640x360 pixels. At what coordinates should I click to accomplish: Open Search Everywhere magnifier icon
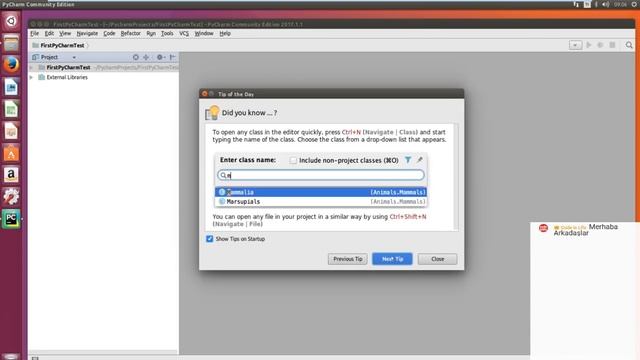click(629, 45)
